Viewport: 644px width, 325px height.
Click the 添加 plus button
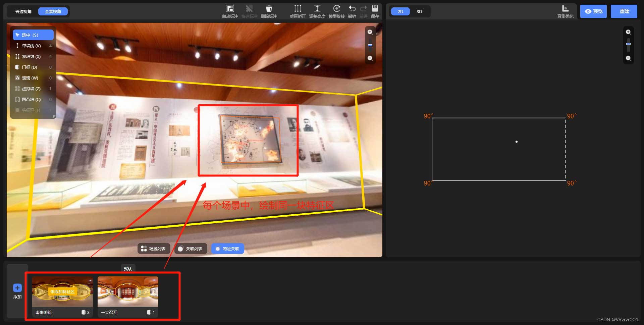click(x=17, y=288)
